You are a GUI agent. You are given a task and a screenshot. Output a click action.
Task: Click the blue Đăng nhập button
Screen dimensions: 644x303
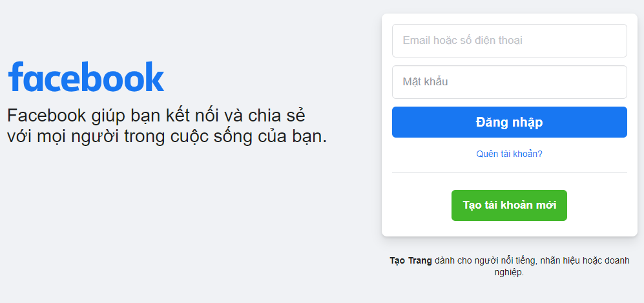pyautogui.click(x=509, y=122)
